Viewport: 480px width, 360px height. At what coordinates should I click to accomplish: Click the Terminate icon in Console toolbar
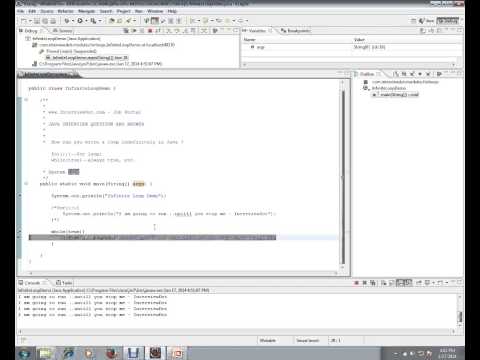(356, 283)
